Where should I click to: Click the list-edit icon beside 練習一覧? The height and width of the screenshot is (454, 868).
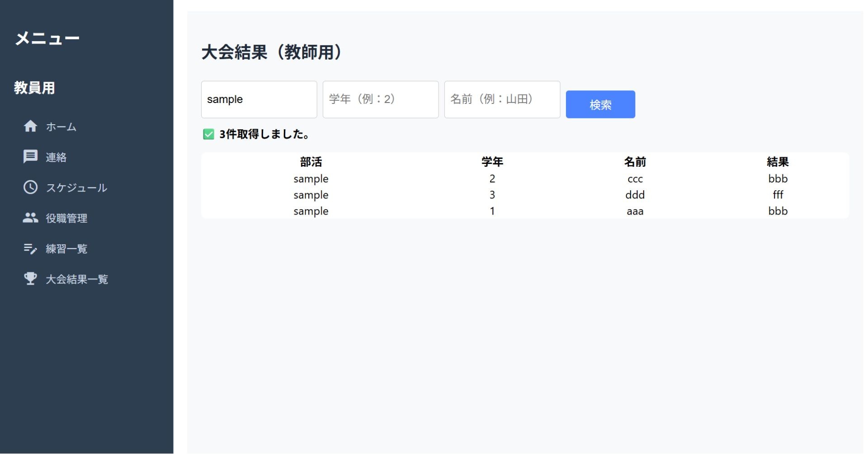coord(30,249)
